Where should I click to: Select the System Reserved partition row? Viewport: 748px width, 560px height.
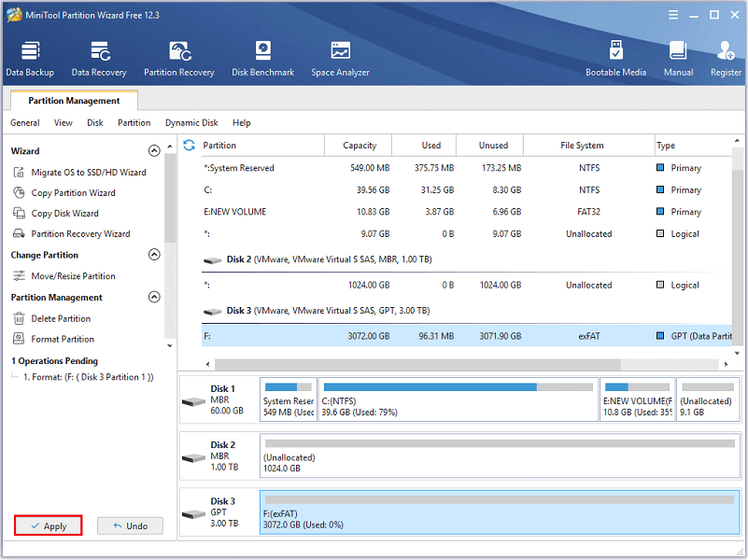[467, 168]
